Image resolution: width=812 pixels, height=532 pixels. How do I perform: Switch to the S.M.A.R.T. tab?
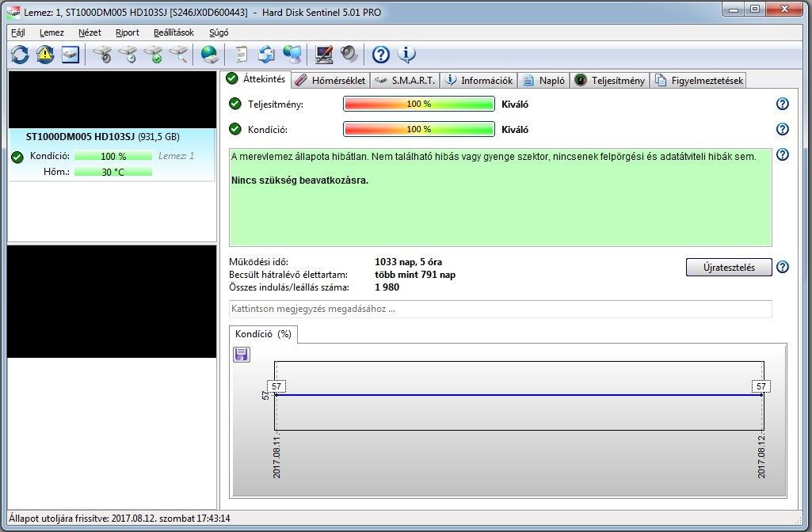[x=405, y=81]
